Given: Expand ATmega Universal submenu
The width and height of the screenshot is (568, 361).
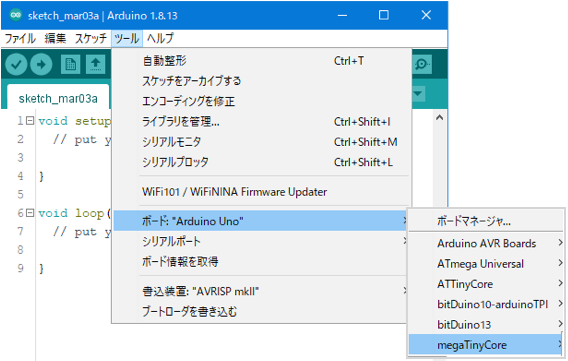Looking at the screenshot, I should click(486, 264).
